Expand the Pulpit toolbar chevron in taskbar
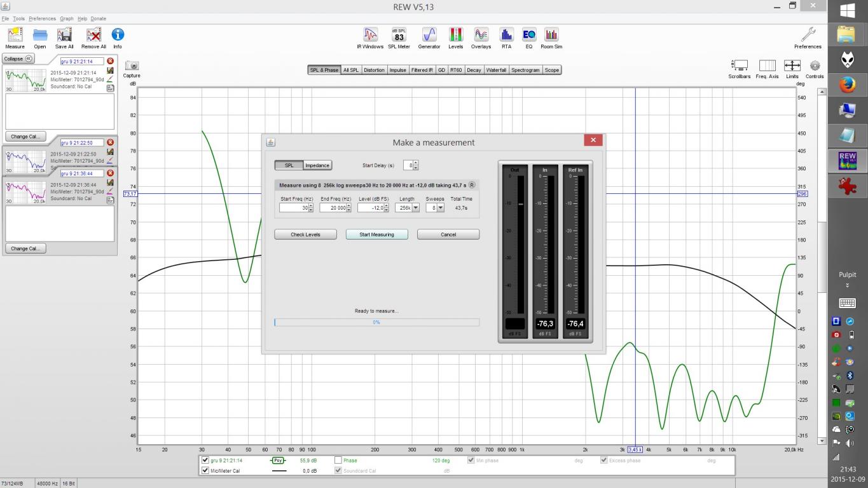The image size is (868, 488). (847, 285)
